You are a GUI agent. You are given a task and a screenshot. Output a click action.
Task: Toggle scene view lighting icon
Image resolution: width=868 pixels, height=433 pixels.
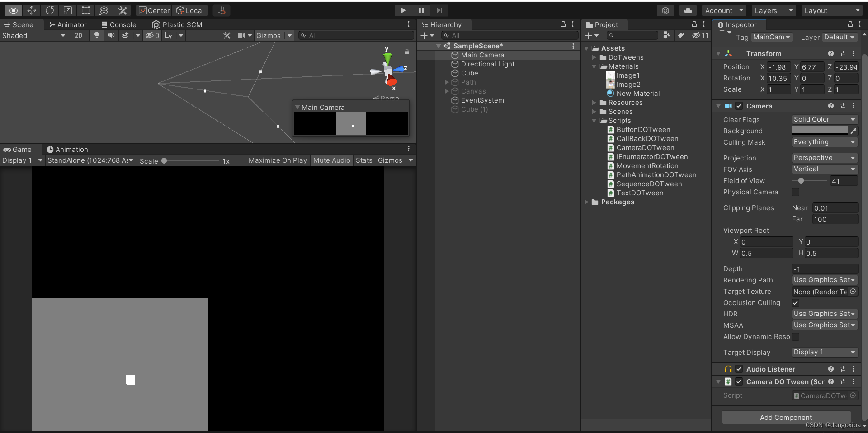96,35
